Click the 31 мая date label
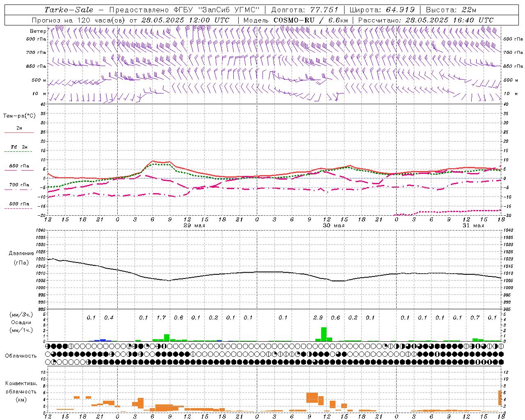 [x=473, y=226]
